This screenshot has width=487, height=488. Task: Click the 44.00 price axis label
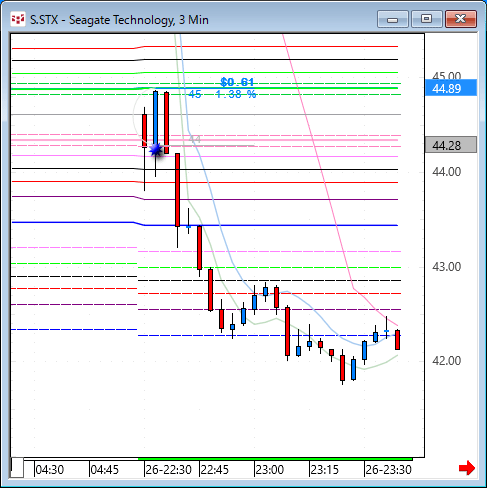(x=447, y=172)
